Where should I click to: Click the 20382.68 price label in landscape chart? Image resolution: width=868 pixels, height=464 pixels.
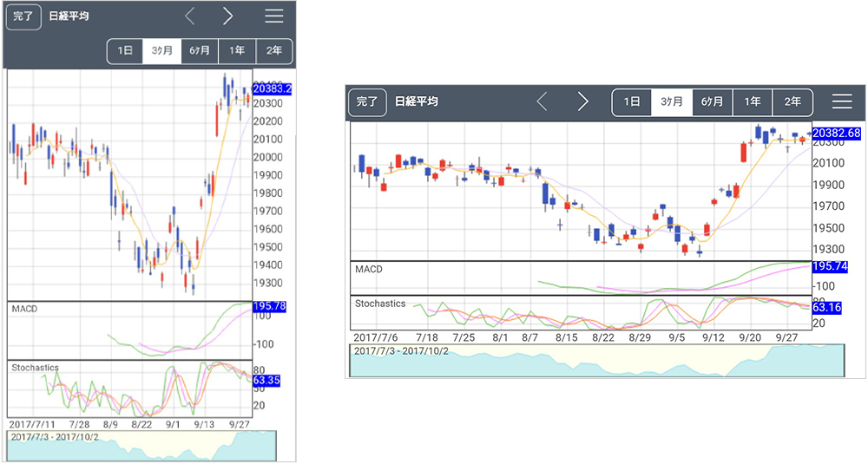(837, 134)
